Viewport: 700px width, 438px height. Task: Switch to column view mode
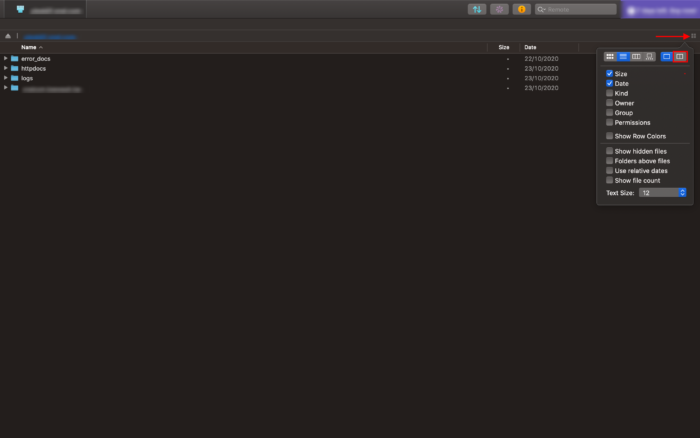(x=635, y=57)
